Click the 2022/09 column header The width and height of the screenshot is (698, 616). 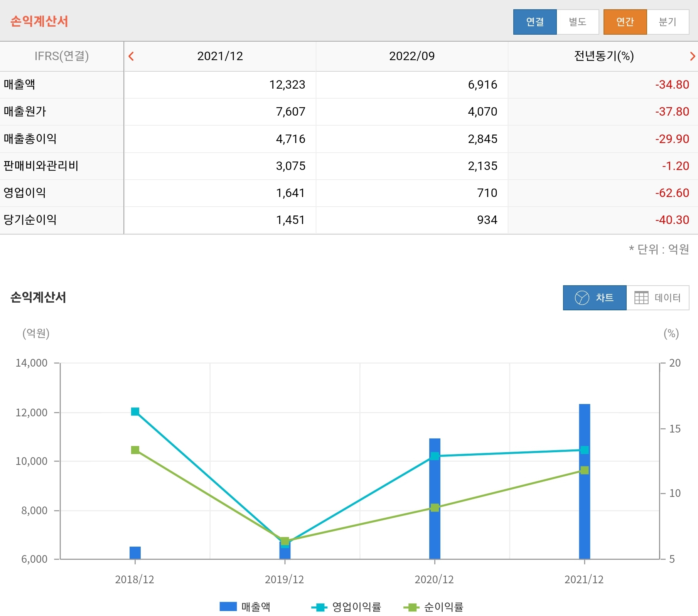click(412, 56)
